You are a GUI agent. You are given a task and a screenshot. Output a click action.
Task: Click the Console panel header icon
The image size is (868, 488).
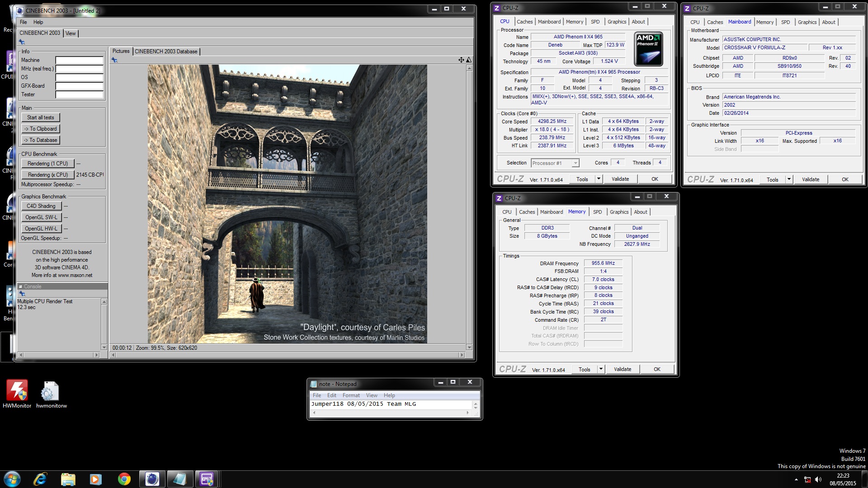pyautogui.click(x=20, y=286)
